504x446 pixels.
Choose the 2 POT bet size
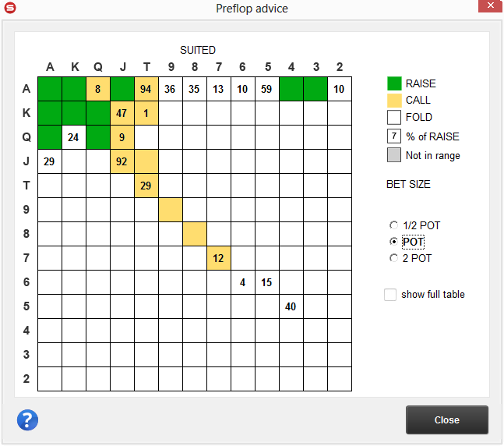pos(393,258)
